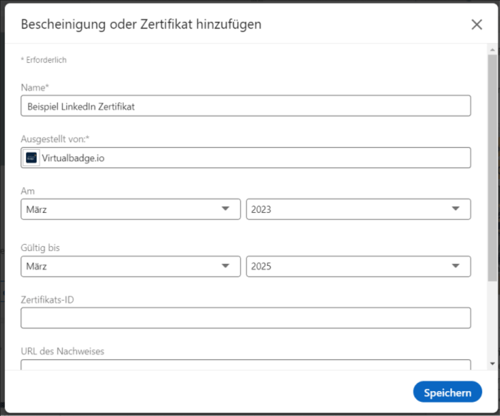
Task: Click the Zertifikats-ID label
Action: coord(47,300)
